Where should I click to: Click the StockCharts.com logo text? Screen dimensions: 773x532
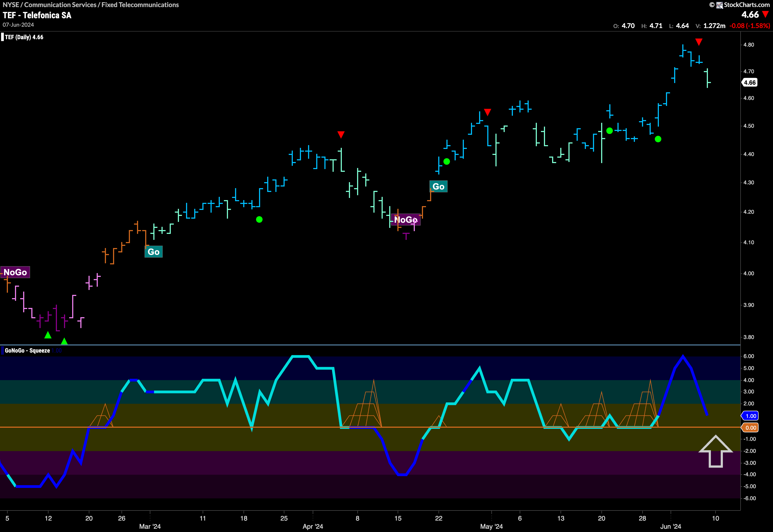point(746,5)
